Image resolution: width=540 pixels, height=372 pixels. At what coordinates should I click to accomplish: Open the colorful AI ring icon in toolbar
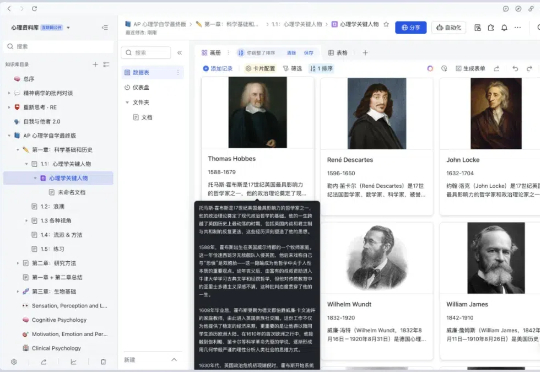pyautogui.click(x=430, y=69)
